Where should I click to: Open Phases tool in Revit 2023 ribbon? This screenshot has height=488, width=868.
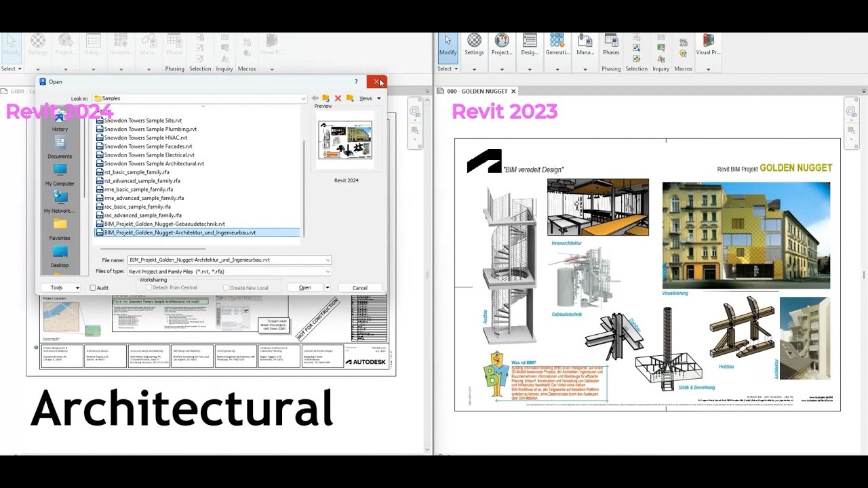(x=611, y=45)
